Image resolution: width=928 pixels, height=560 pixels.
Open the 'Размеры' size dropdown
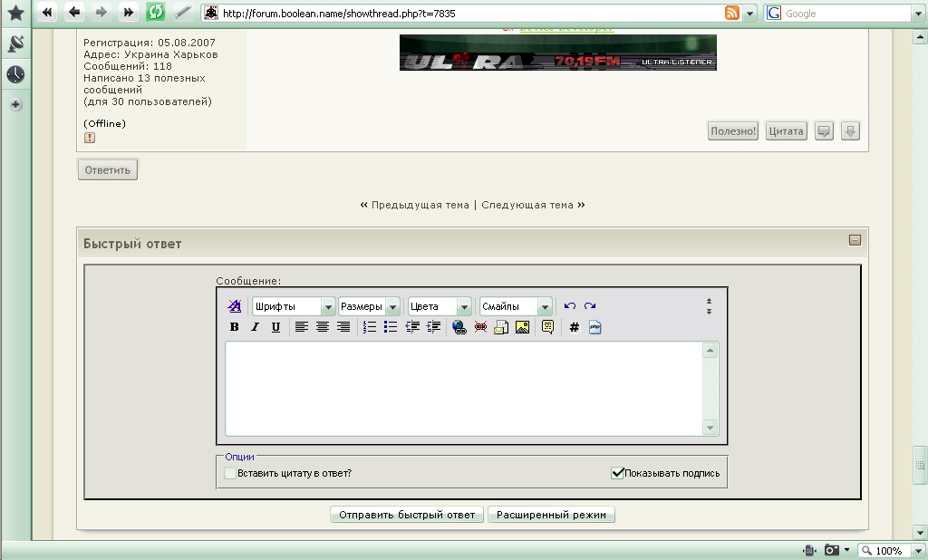(369, 306)
